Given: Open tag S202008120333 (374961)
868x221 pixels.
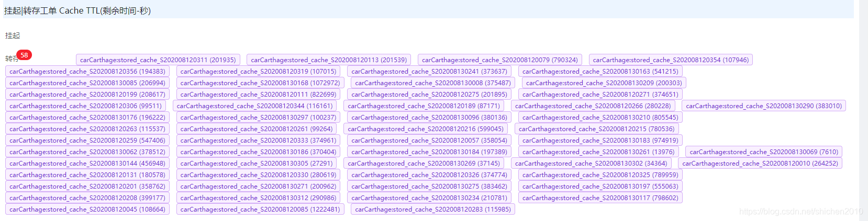Looking at the screenshot, I should (259, 141).
